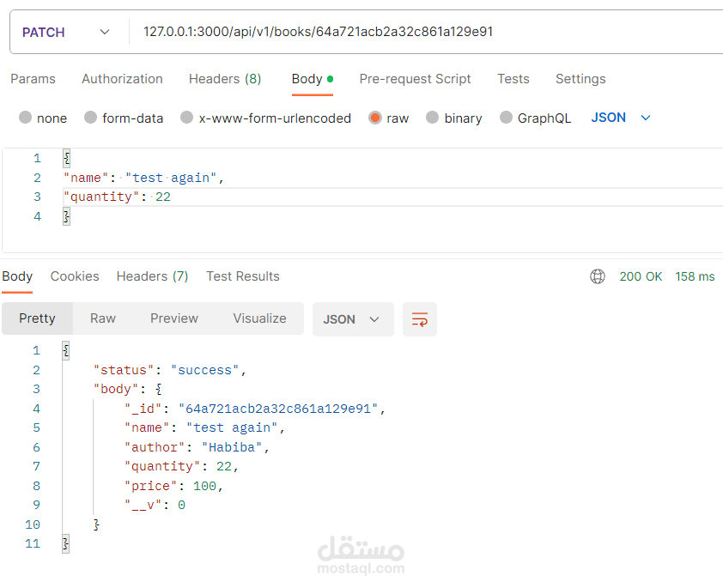The width and height of the screenshot is (723, 588).
Task: Show the Preview response view
Action: click(174, 318)
